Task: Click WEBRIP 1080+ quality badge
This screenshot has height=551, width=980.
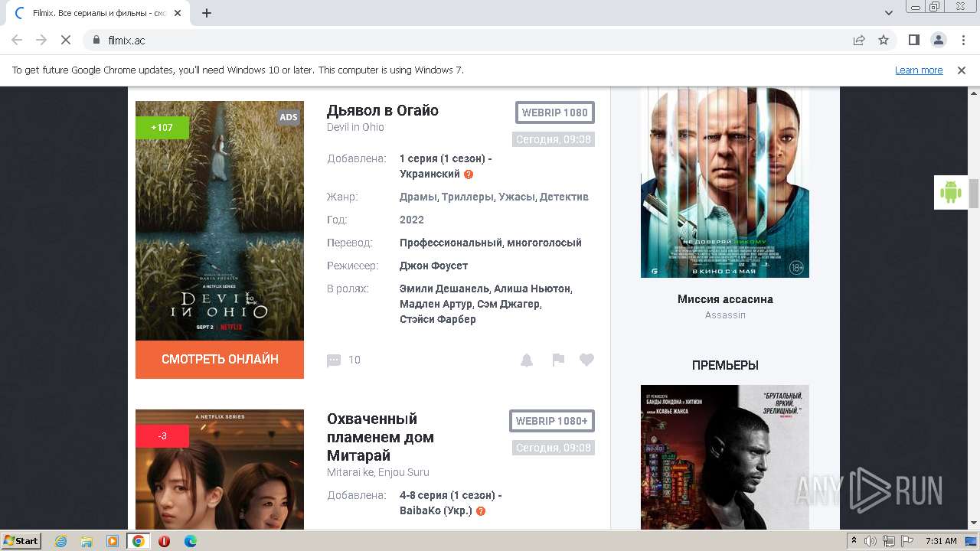Action: (x=552, y=421)
